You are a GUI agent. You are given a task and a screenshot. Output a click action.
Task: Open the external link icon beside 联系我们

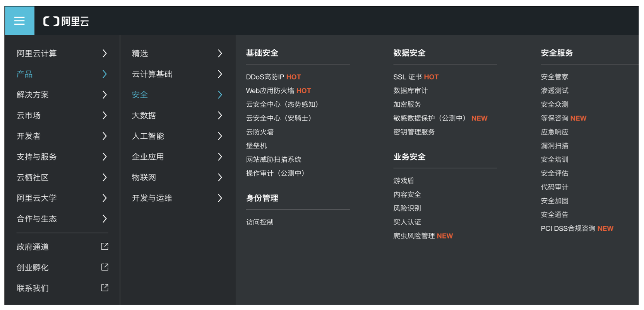pos(104,288)
